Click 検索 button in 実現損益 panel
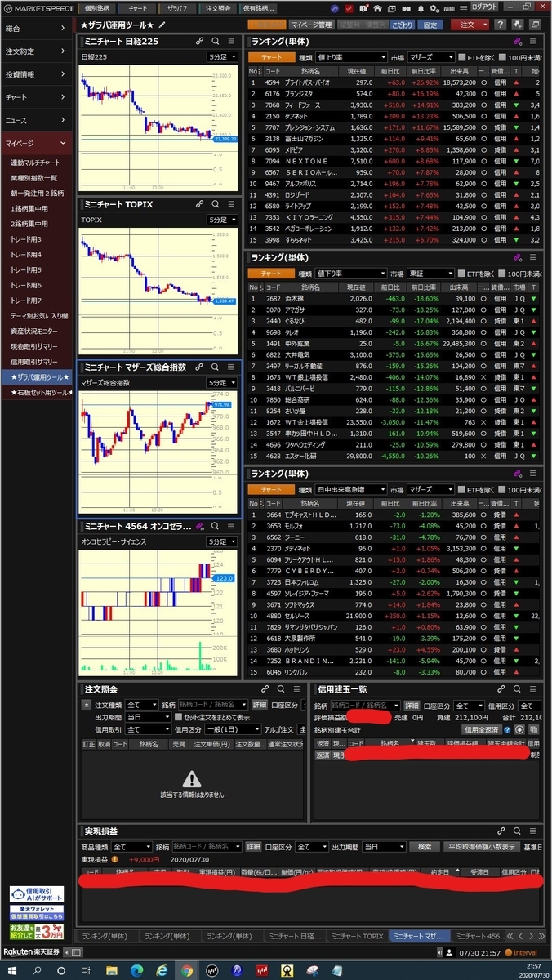 tap(424, 847)
